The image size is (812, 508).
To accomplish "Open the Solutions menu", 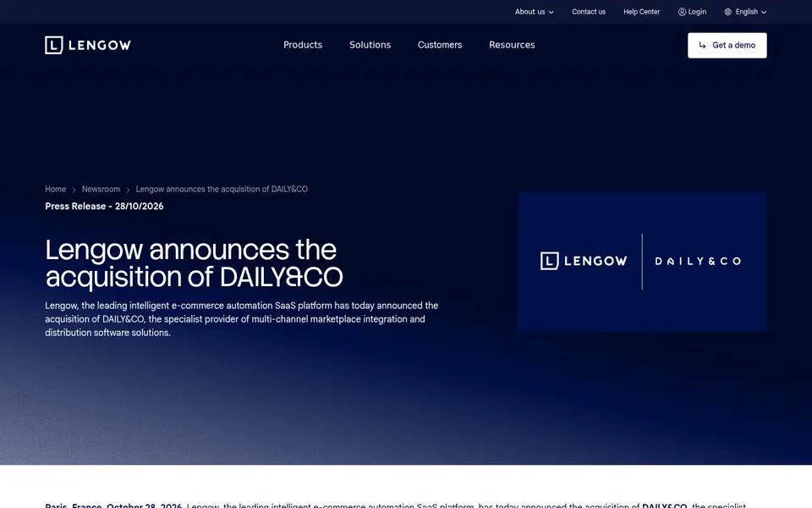I will click(370, 45).
